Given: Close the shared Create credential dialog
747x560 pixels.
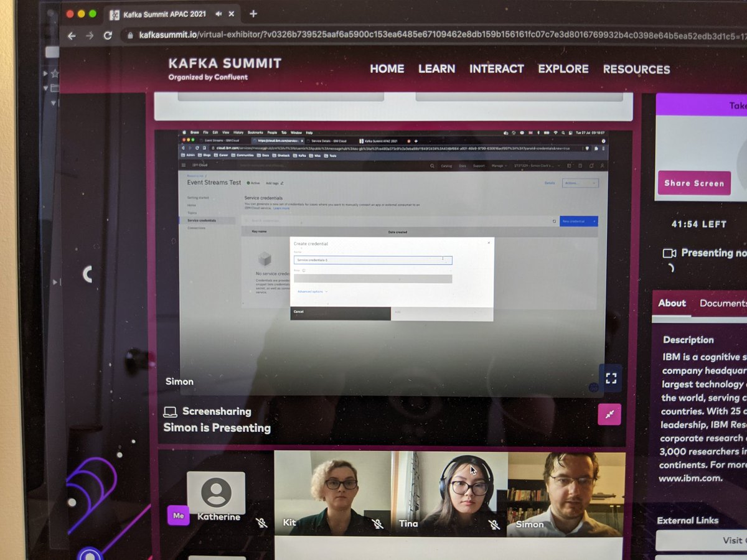Looking at the screenshot, I should (488, 243).
